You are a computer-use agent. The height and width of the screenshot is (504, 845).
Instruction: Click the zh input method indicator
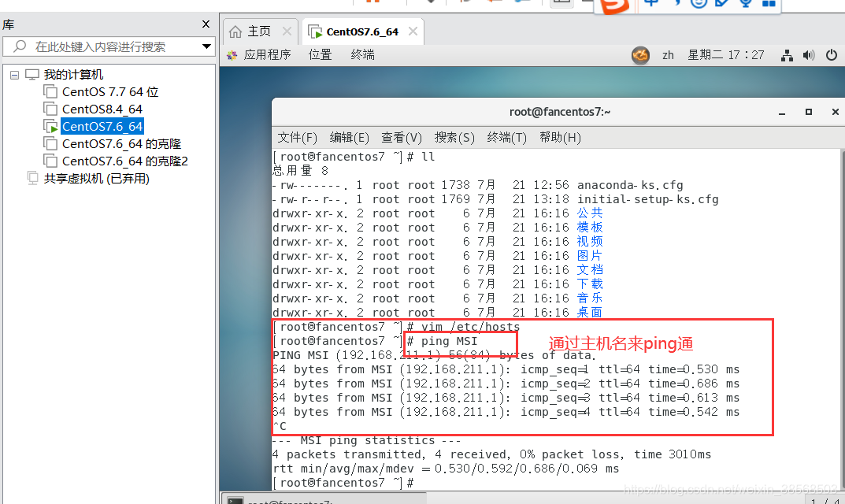(x=669, y=55)
